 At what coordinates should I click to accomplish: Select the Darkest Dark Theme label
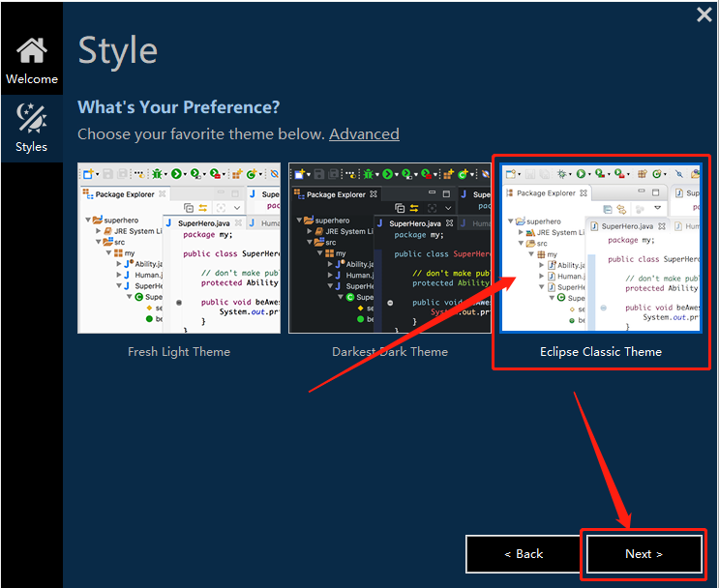coord(390,351)
